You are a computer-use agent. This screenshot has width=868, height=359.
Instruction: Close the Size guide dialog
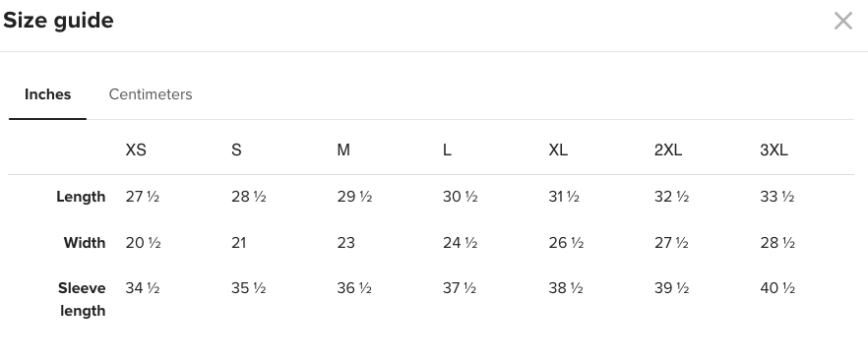(842, 21)
